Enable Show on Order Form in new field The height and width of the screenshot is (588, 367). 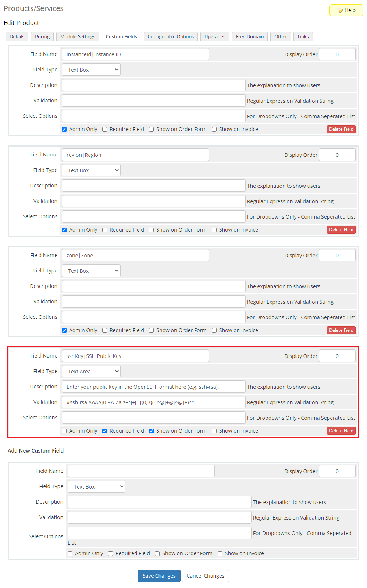pyautogui.click(x=157, y=553)
